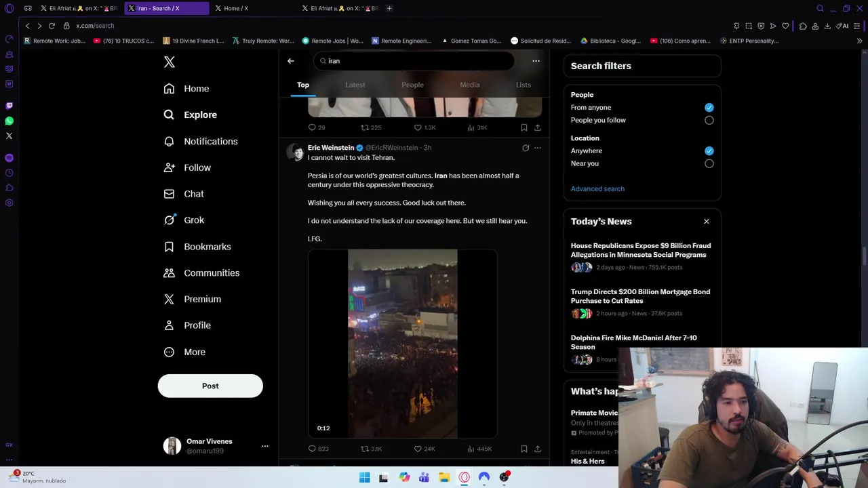
Task: Open account switcher dots next to Omar Vivenes
Action: pyautogui.click(x=265, y=446)
